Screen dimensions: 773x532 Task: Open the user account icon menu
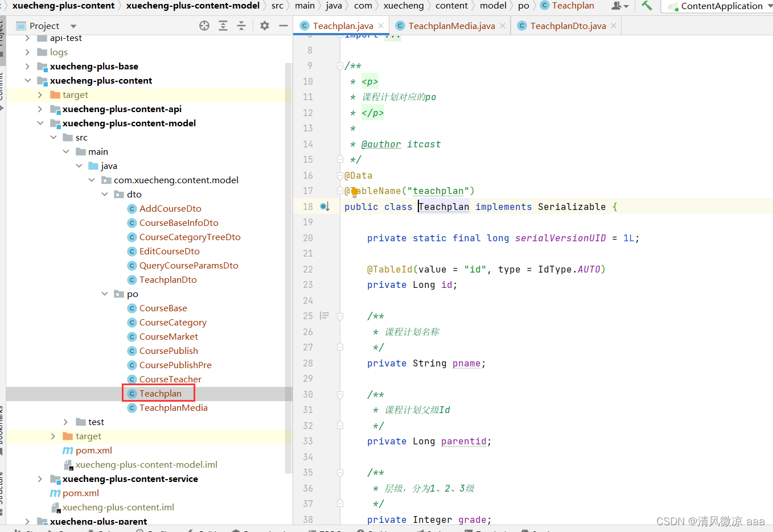coord(620,6)
